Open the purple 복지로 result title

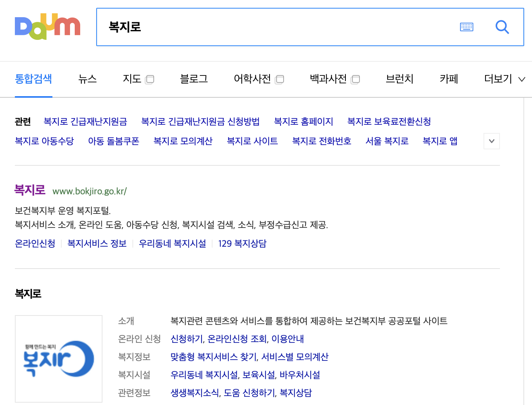30,190
